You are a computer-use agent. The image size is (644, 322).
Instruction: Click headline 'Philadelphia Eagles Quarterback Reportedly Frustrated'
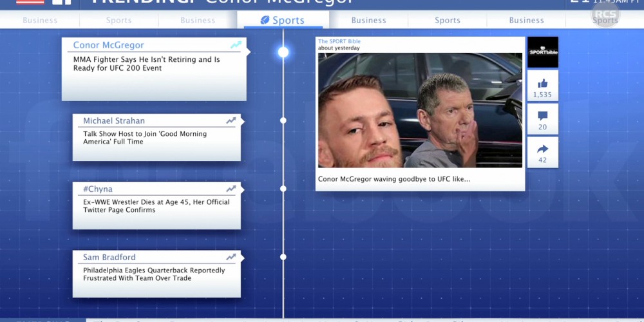tap(154, 274)
